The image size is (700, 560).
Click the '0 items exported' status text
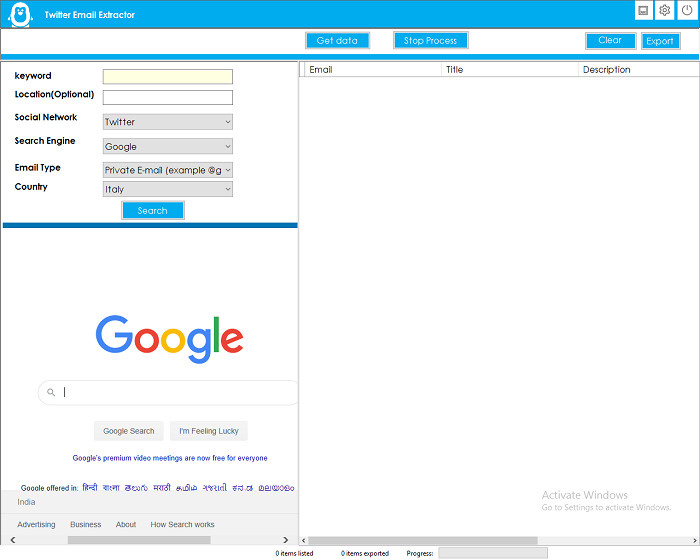pyautogui.click(x=365, y=553)
